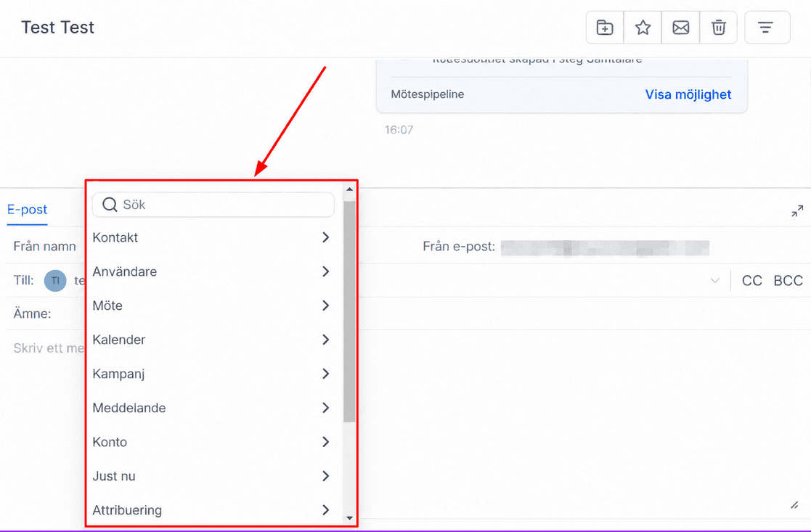The height and width of the screenshot is (532, 811).
Task: Expand the Kontakt submenu
Action: 212,237
